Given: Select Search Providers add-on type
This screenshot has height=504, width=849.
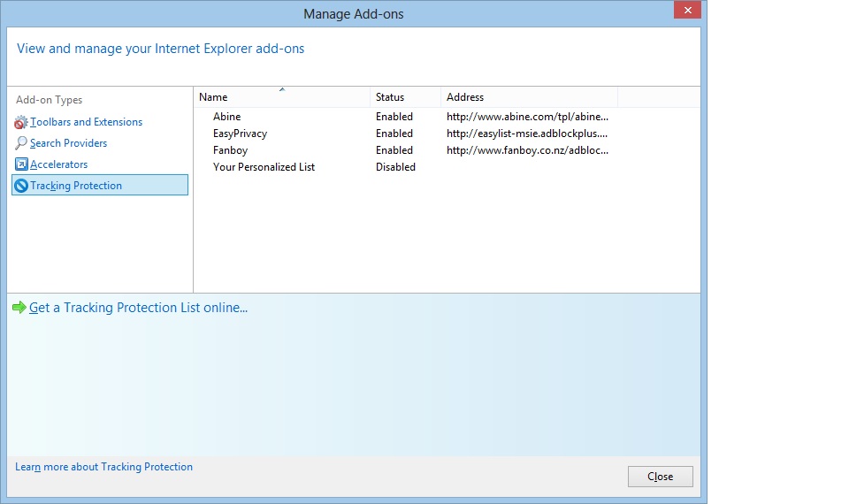Looking at the screenshot, I should point(68,143).
